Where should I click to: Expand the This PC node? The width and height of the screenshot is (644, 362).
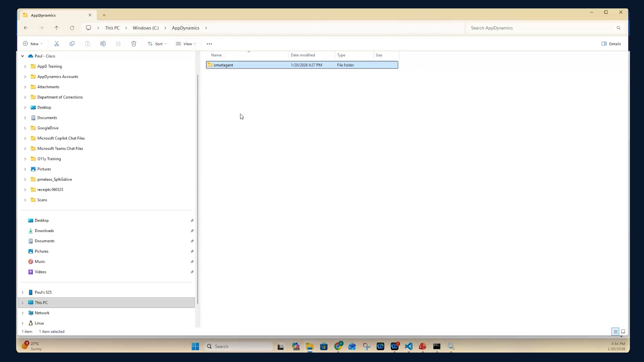coord(22,303)
